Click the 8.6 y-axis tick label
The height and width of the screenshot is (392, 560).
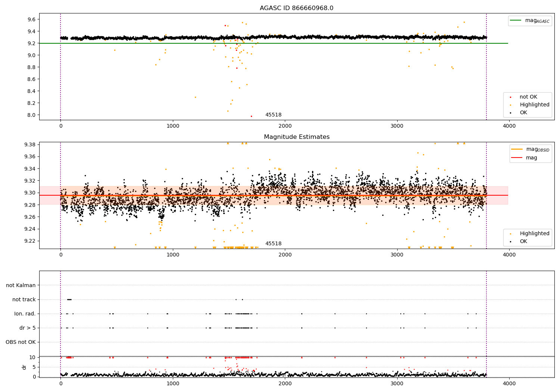[x=32, y=79]
